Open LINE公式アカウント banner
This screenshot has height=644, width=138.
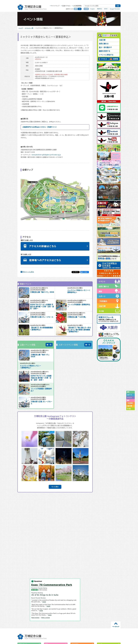click(109, 108)
